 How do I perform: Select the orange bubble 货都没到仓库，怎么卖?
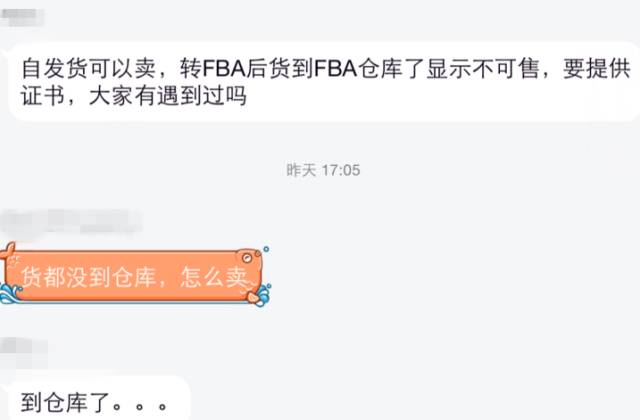(134, 276)
